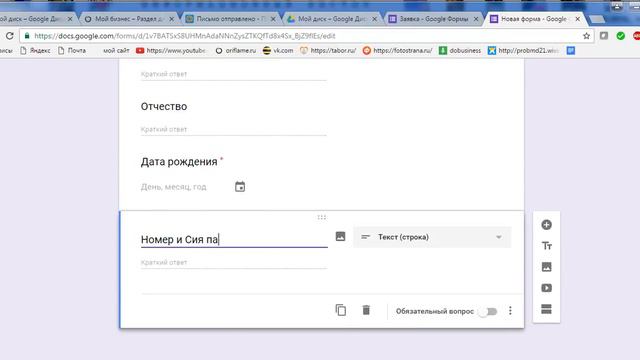Add video from the side toolbar
The height and width of the screenshot is (360, 640).
point(546,288)
